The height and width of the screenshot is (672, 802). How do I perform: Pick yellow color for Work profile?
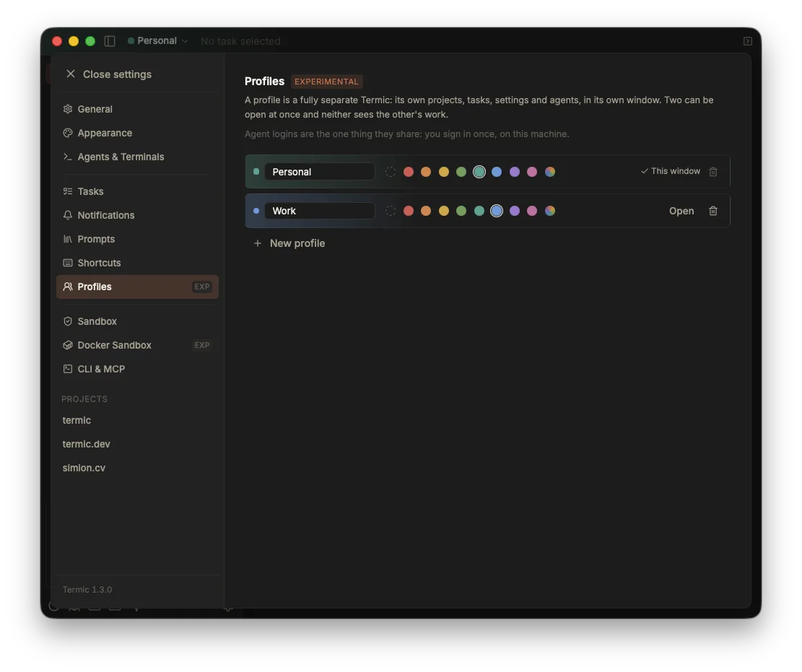443,211
